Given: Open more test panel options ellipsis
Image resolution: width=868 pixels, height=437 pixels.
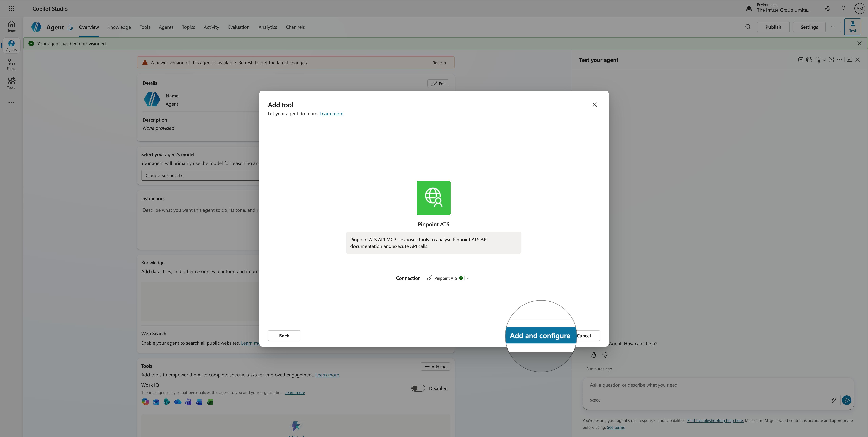Looking at the screenshot, I should pos(840,60).
